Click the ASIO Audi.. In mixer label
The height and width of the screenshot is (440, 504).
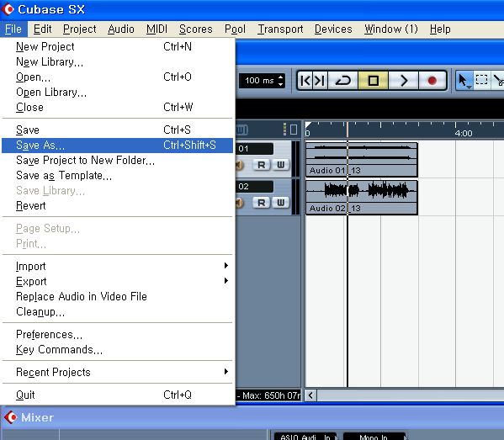pyautogui.click(x=305, y=437)
